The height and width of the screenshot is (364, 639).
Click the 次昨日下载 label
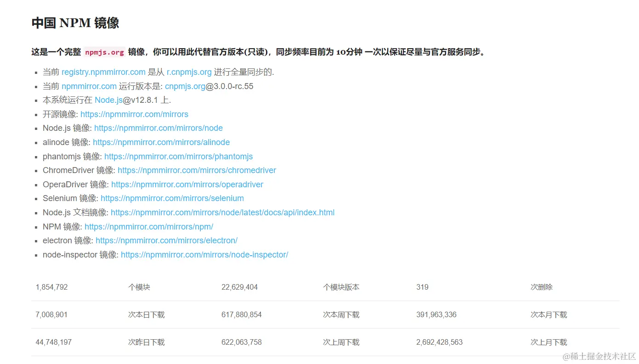[146, 342]
